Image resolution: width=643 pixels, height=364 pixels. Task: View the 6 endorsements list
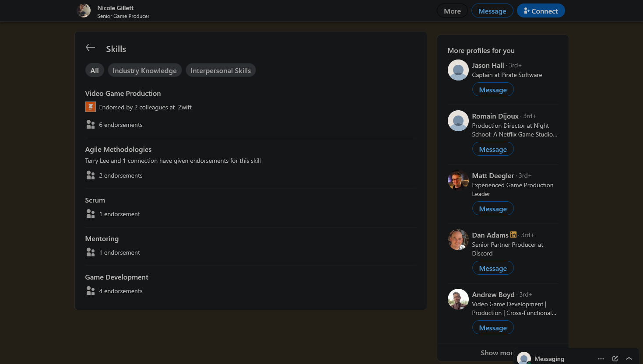coord(121,125)
